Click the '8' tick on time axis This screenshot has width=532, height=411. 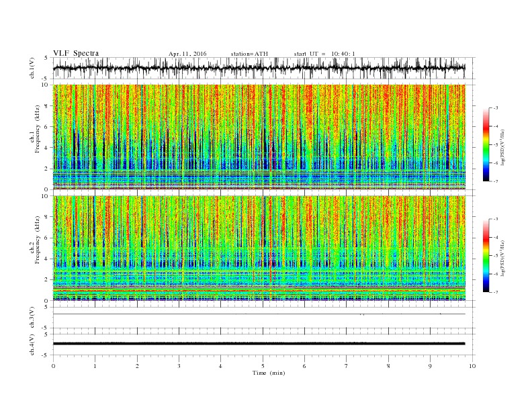(388, 366)
